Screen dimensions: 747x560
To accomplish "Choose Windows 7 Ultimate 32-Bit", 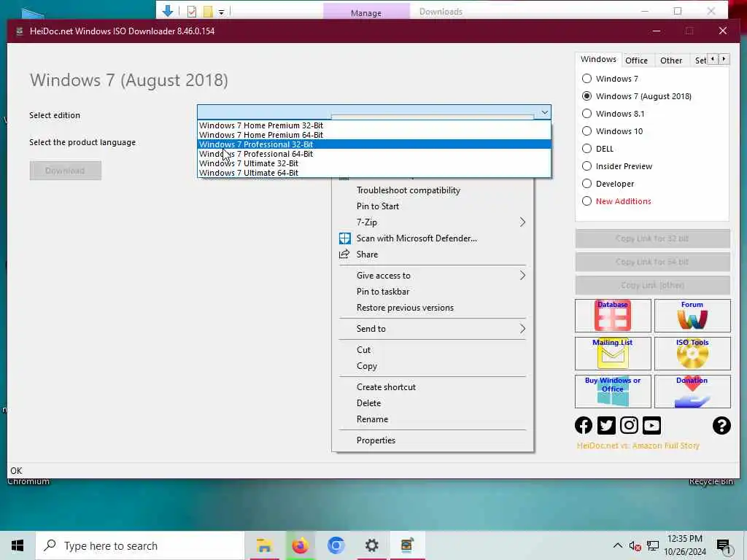I will click(374, 163).
